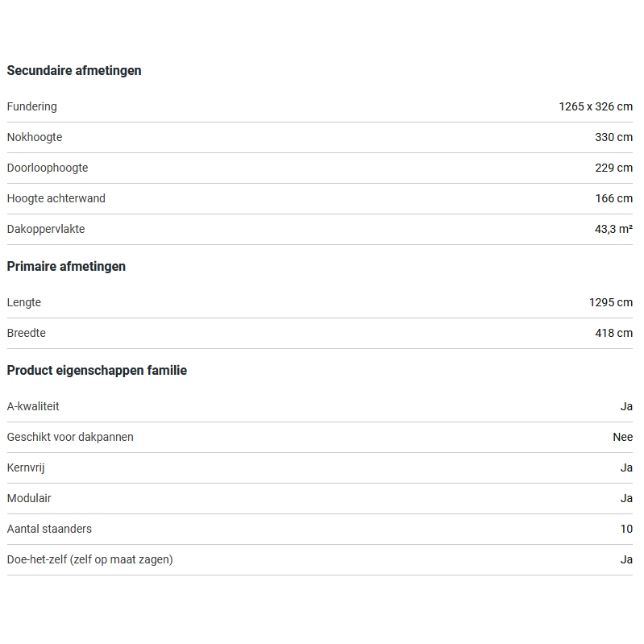Select the Hoogte achterwand label
This screenshot has width=644, height=644.
click(56, 198)
